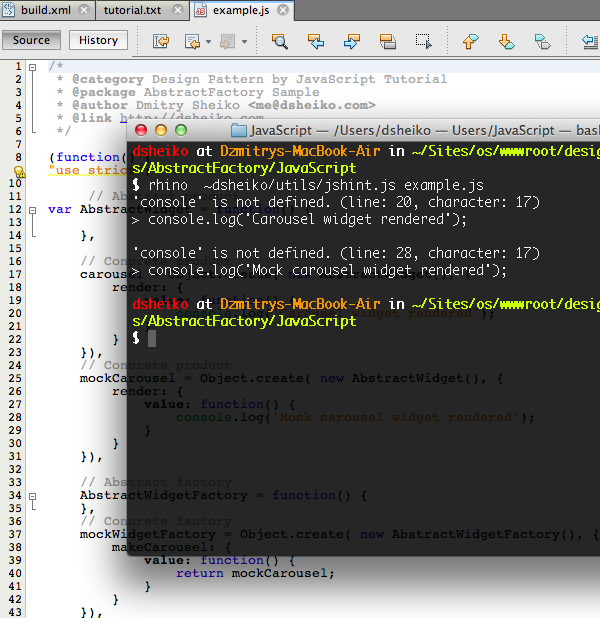Click the rhino jshint.js command text
This screenshot has width=600, height=618.
point(316,185)
